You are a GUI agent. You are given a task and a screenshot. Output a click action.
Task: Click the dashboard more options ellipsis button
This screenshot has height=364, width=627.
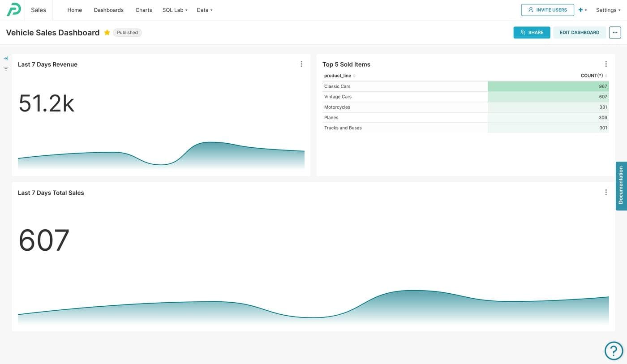(615, 33)
